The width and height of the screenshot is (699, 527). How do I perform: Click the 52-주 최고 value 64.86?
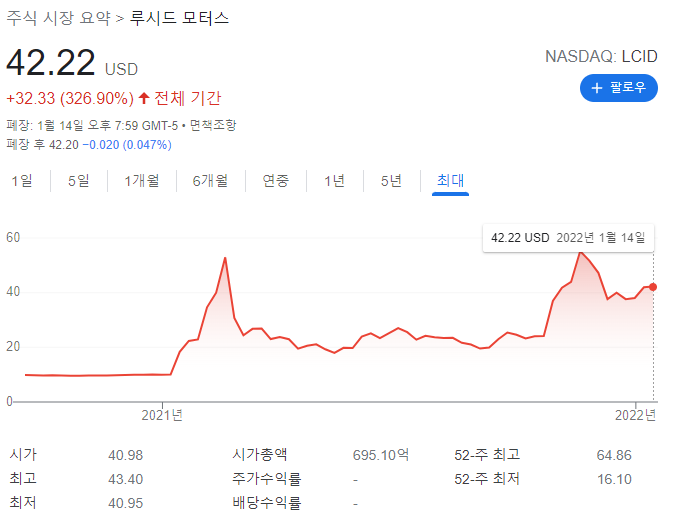coord(614,455)
